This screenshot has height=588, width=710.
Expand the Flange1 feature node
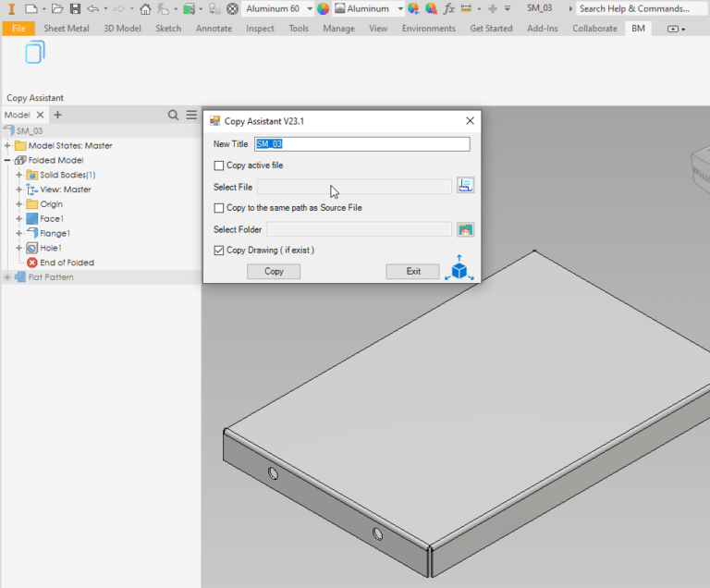19,233
